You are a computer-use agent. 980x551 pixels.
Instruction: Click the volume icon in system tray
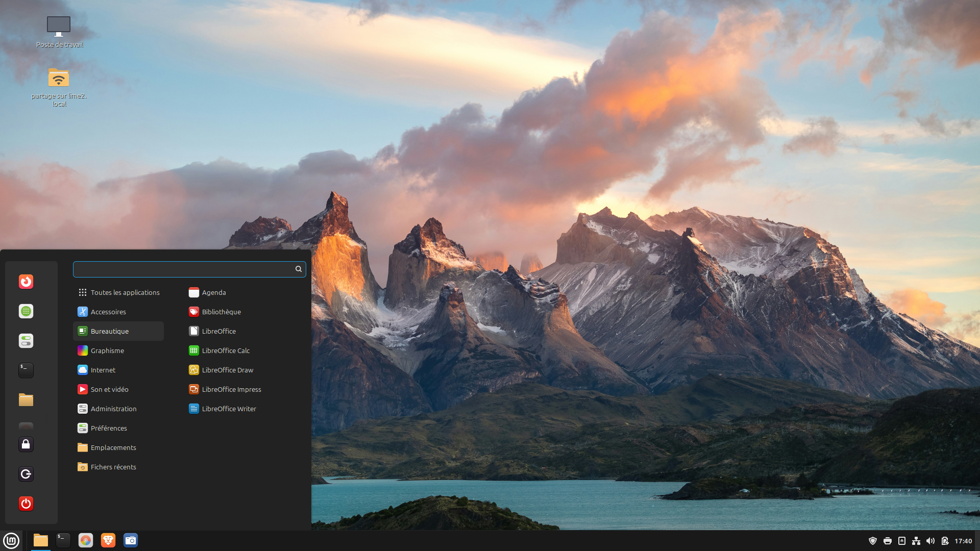930,541
